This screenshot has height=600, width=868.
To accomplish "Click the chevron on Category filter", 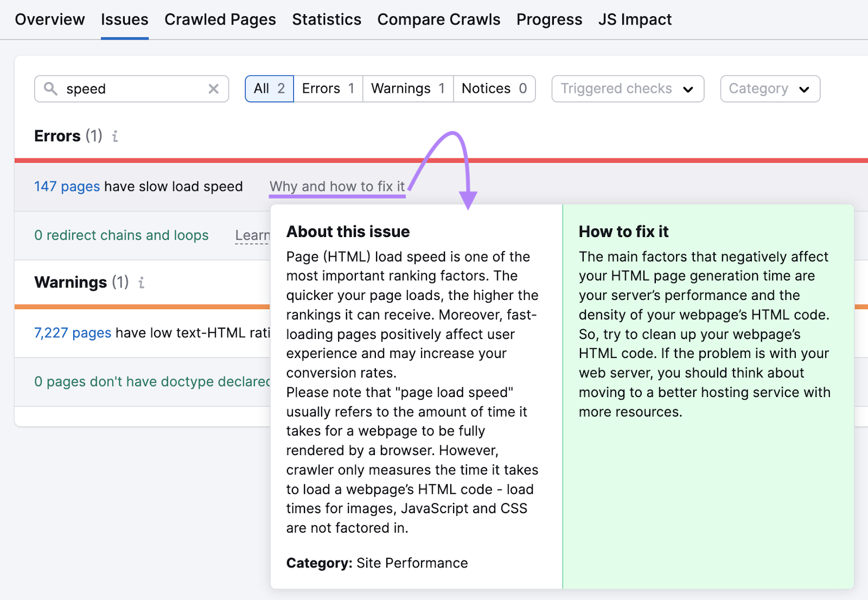I will tap(804, 88).
